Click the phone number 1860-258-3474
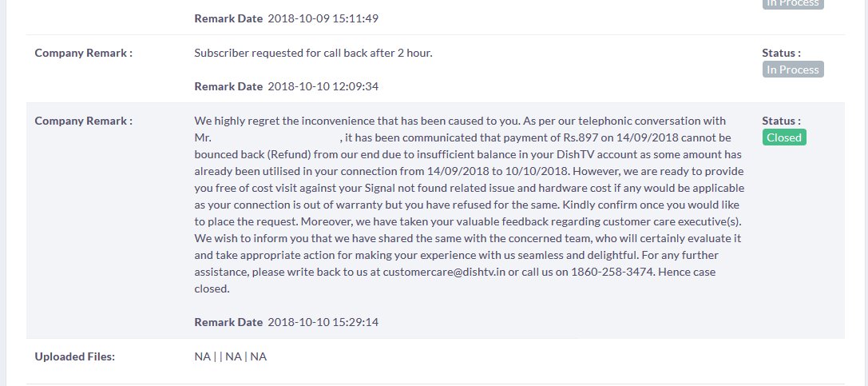The image size is (868, 386). coord(612,272)
